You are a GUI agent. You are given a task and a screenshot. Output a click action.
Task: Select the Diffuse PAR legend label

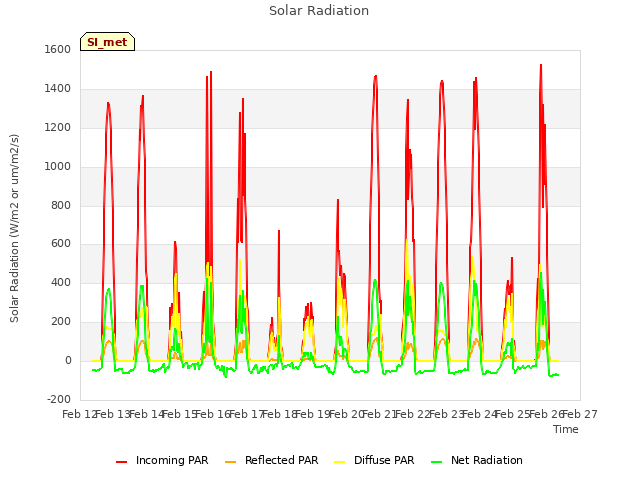point(384,460)
